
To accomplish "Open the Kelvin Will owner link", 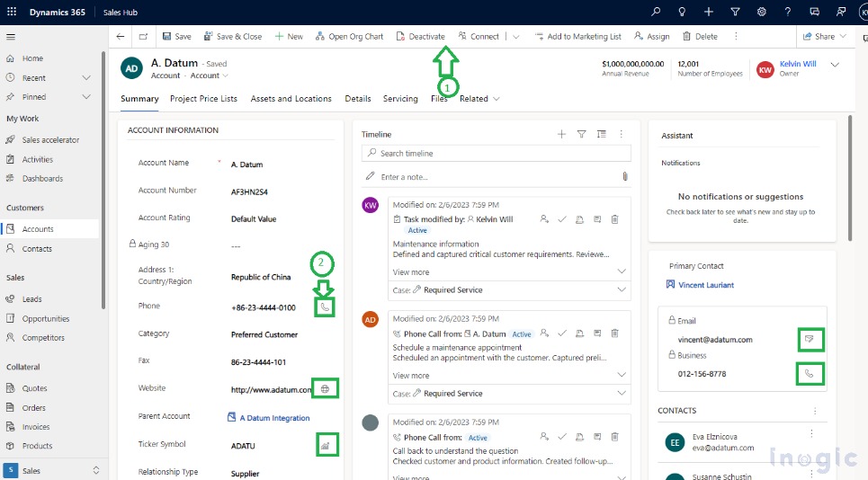I will click(x=798, y=64).
